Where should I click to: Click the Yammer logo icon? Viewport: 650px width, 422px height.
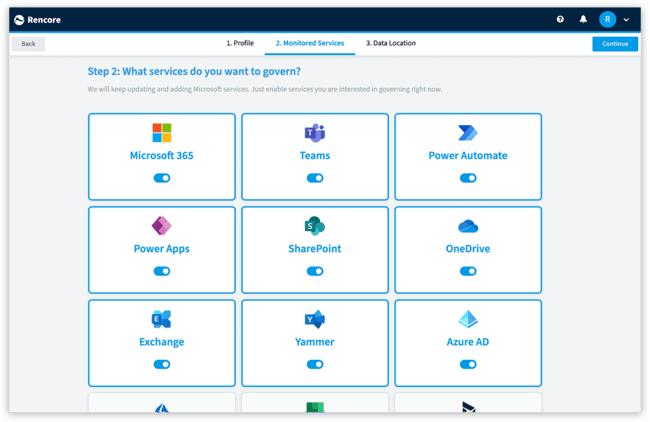pyautogui.click(x=315, y=319)
